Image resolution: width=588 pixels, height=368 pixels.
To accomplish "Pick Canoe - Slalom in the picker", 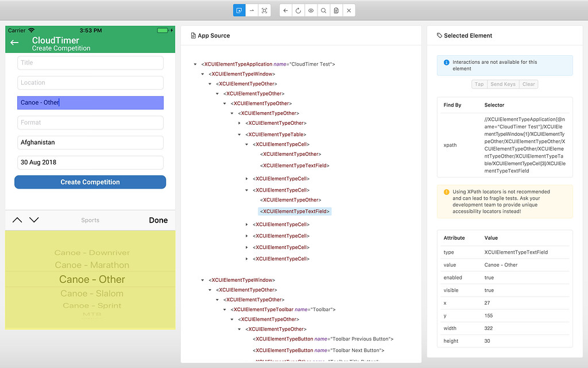I will (92, 293).
